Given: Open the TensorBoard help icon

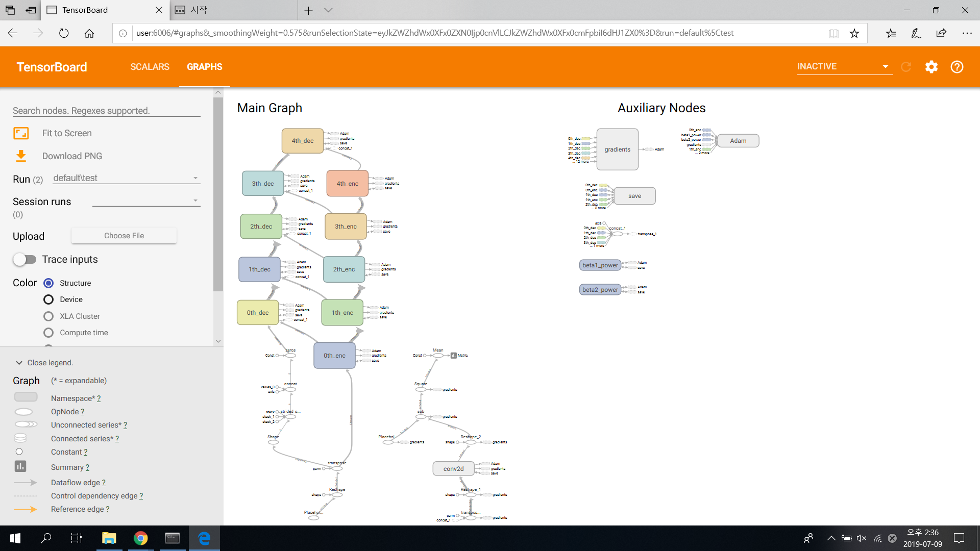Looking at the screenshot, I should point(957,67).
